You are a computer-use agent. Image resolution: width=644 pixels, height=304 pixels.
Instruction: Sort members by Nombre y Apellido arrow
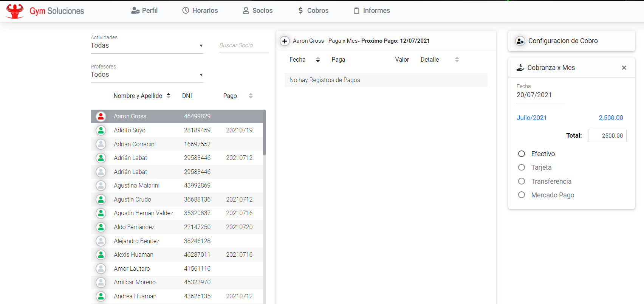169,96
